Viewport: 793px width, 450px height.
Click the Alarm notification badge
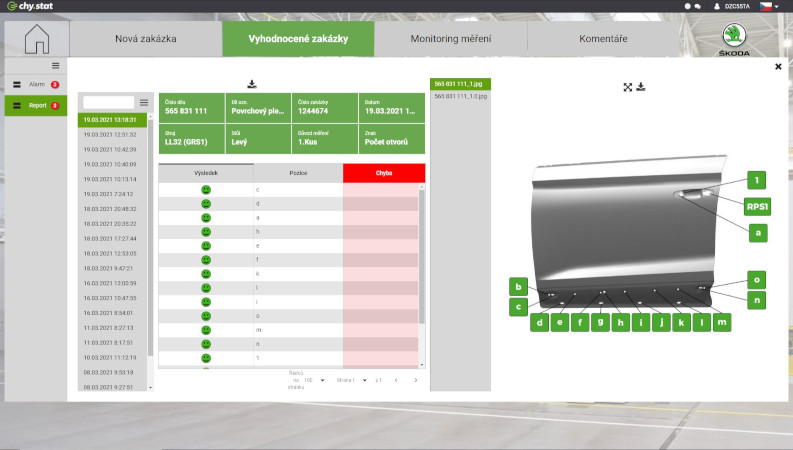coord(55,84)
